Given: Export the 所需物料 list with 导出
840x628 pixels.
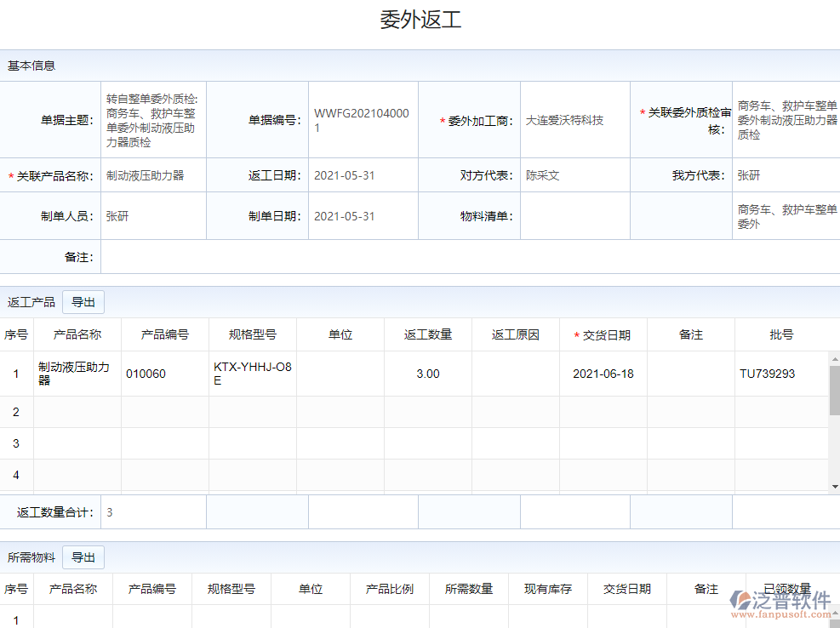Looking at the screenshot, I should (x=83, y=557).
